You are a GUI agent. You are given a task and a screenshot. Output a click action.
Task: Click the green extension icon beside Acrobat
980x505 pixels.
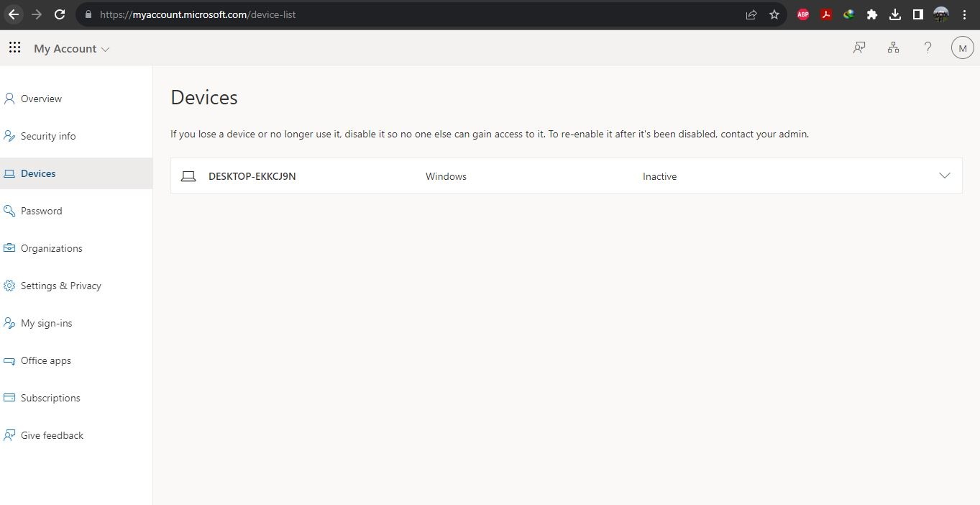(x=849, y=14)
